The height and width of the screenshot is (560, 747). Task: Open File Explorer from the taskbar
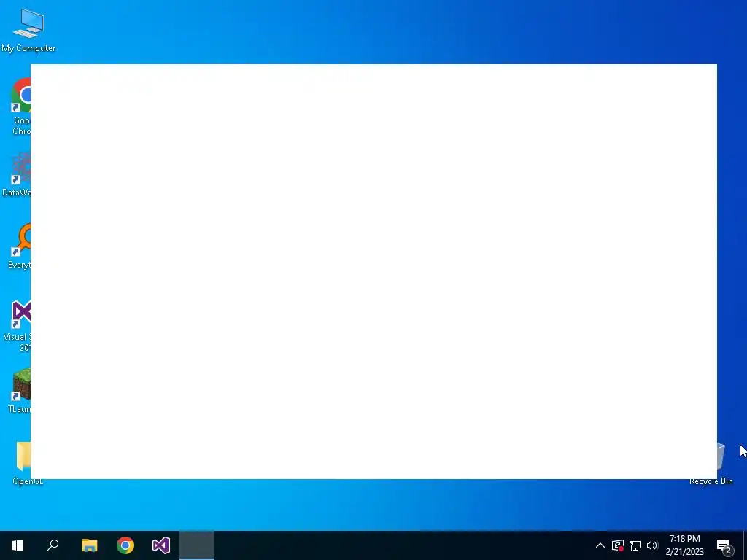pos(89,545)
